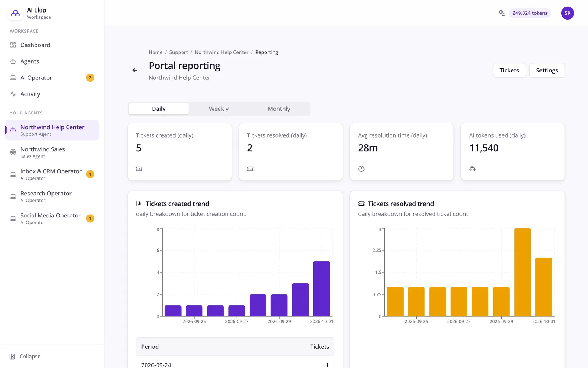Viewport: 588px width, 368px height.
Task: Click the Social Media Operator laptop icon
Action: [13, 218]
